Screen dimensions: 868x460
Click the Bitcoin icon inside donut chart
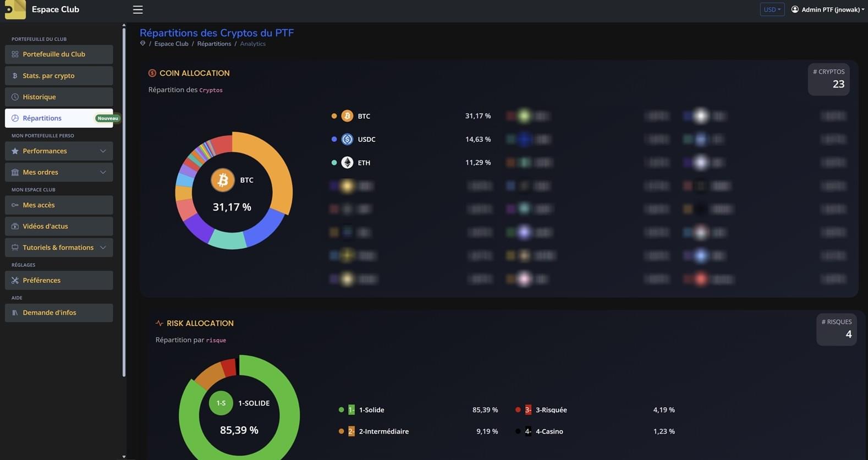(223, 180)
